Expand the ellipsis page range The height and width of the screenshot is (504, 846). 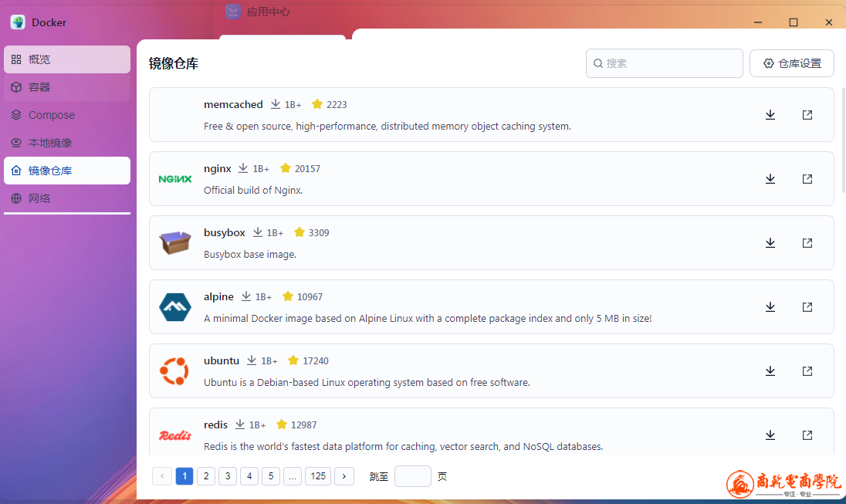(x=293, y=476)
